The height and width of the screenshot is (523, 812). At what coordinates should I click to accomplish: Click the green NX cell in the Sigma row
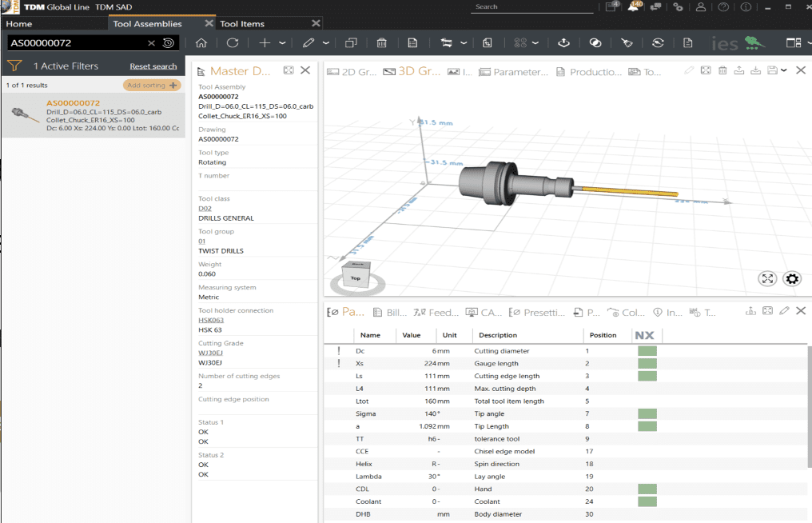[x=647, y=413]
